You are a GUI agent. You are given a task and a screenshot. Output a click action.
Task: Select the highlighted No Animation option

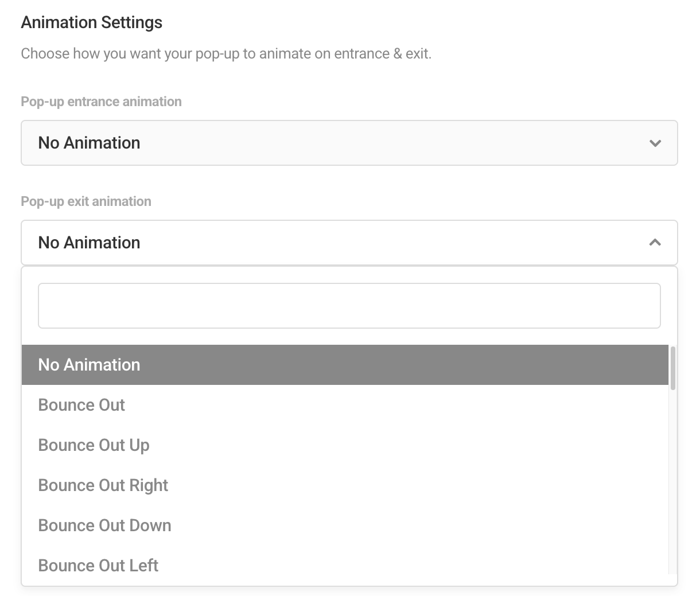pyautogui.click(x=345, y=365)
